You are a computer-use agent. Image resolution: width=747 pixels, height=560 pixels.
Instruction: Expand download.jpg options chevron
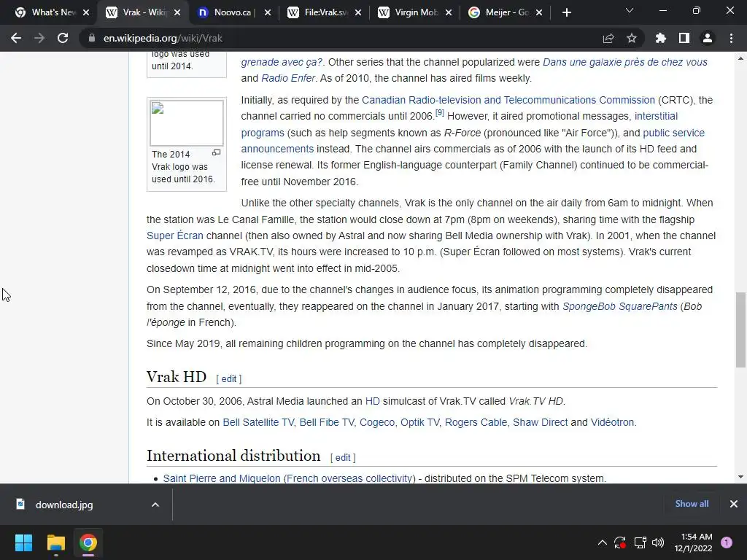click(x=155, y=505)
